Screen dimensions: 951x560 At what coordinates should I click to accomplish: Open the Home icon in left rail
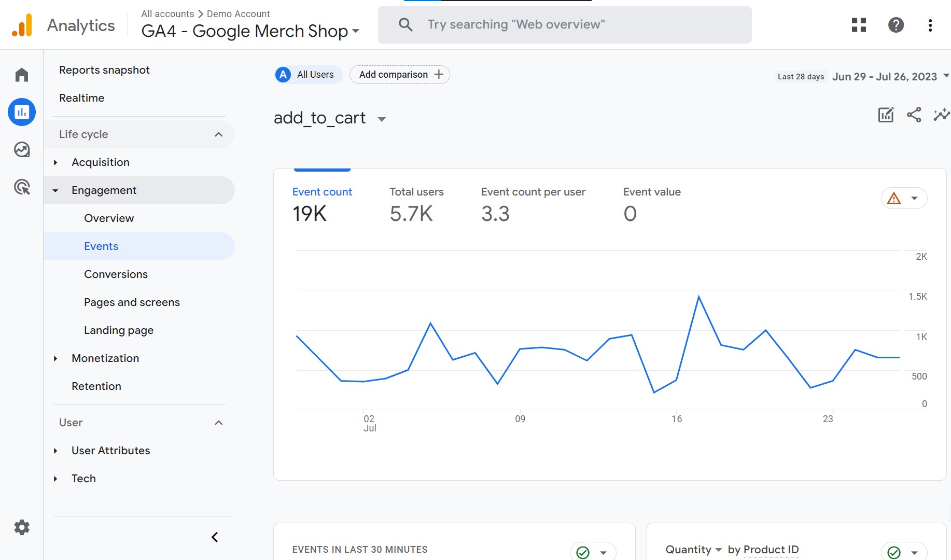tap(22, 75)
